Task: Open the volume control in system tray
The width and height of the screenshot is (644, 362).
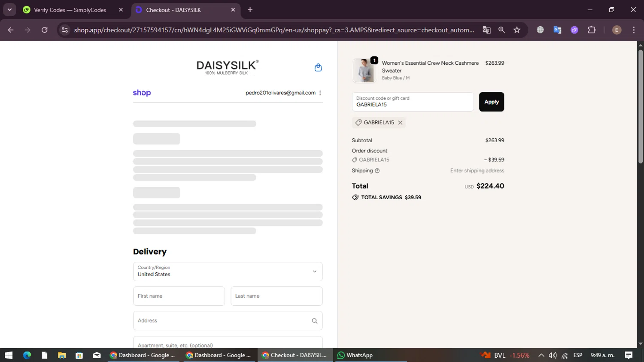Action: 553,355
